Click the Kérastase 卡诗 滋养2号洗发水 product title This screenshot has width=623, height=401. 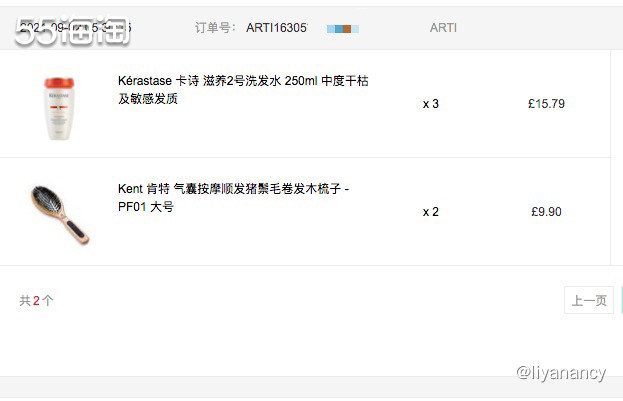click(x=243, y=89)
